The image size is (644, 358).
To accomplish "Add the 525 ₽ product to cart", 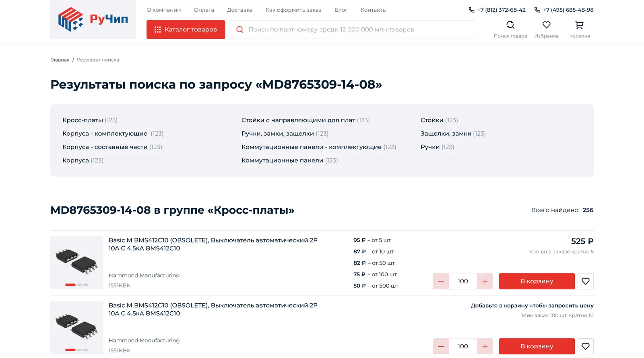I will click(x=537, y=281).
